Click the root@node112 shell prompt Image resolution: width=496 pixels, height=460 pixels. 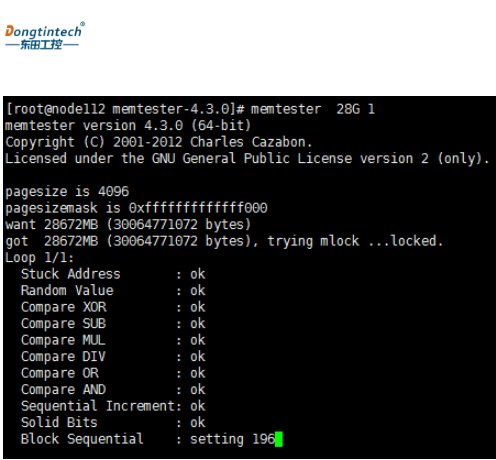[x=125, y=109]
